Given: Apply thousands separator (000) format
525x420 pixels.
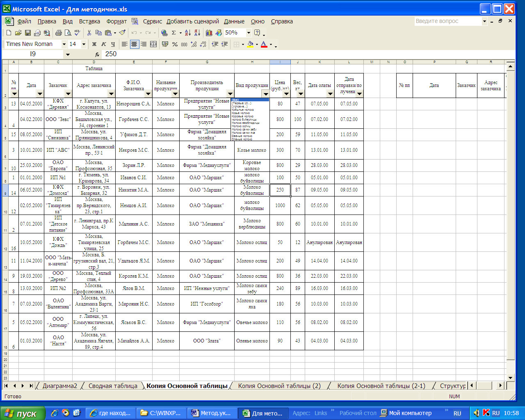Looking at the screenshot, I should (184, 44).
